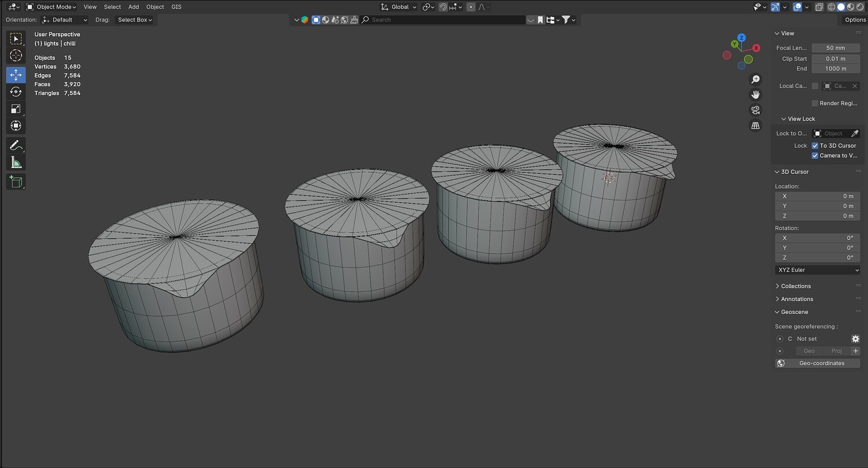Enable Local Camera checkbox
The image size is (868, 468).
(815, 86)
